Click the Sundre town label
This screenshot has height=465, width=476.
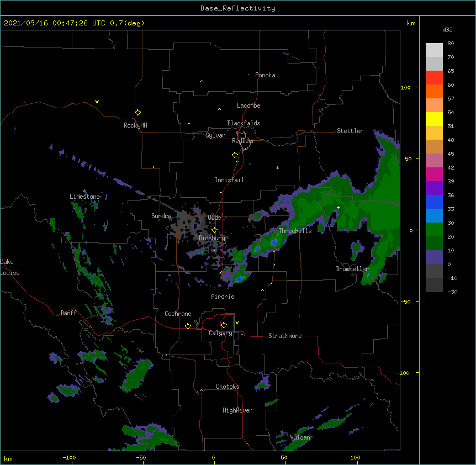pos(161,216)
